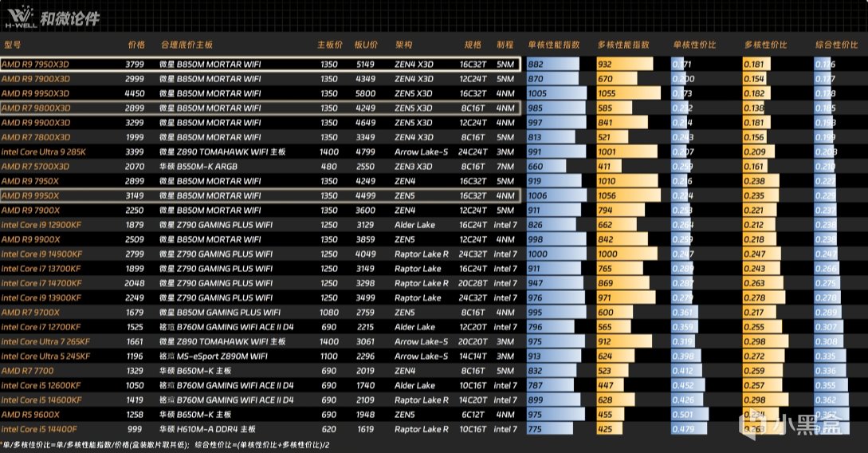Select the Intel Core i7 13700KF model name
Image resolution: width=868 pixels, height=453 pixels.
(x=41, y=269)
